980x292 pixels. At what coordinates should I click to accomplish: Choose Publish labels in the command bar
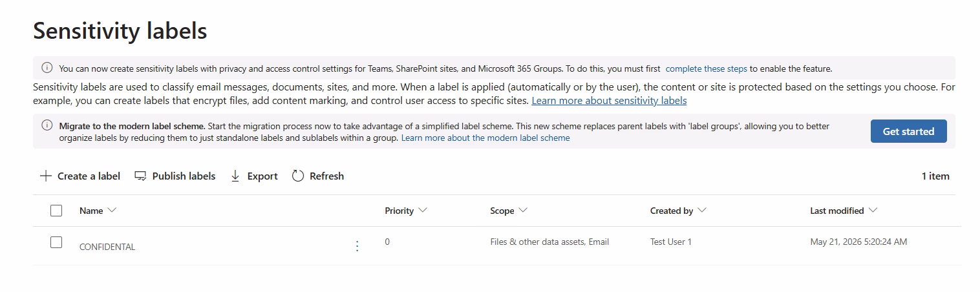175,176
